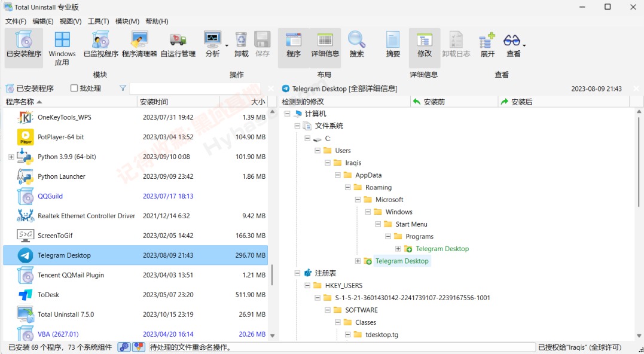Click the 搜索 magnifier icon
This screenshot has height=354, width=644.
pyautogui.click(x=356, y=40)
